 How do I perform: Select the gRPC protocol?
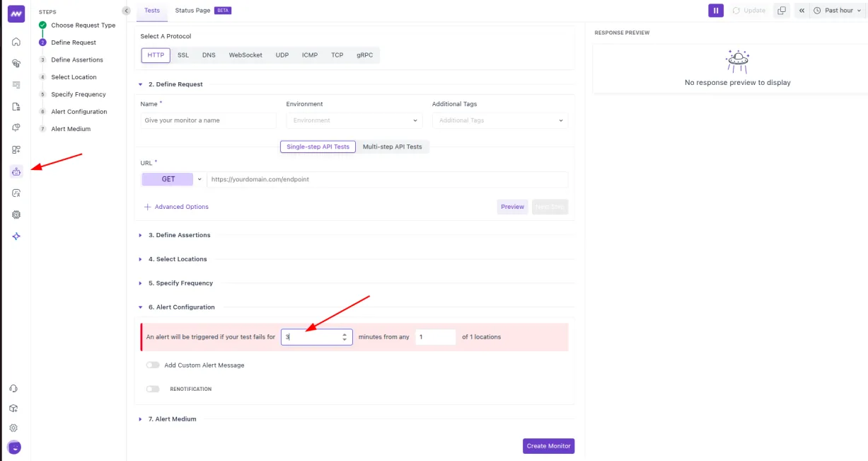click(365, 55)
